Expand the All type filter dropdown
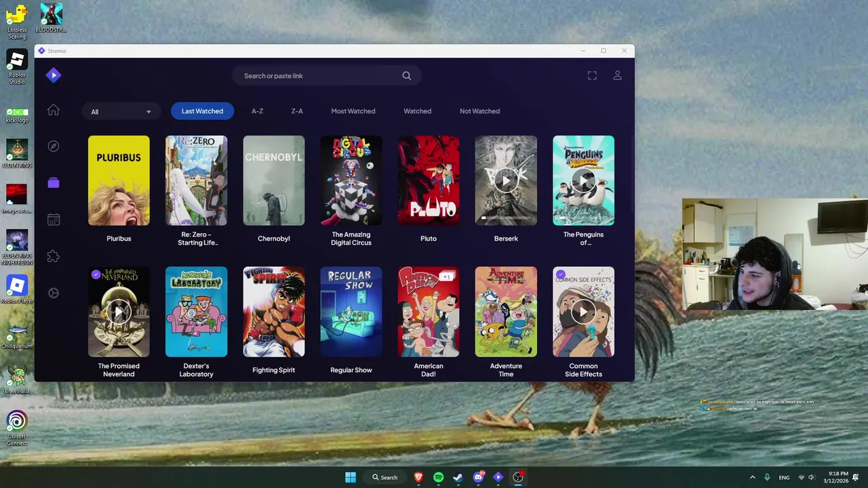 coord(121,111)
